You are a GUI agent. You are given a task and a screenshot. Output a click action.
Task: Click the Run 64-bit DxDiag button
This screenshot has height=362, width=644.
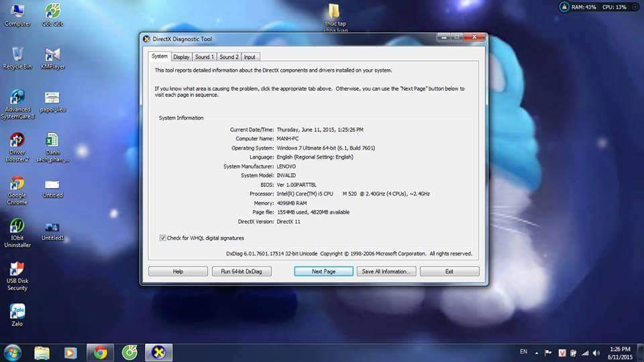pyautogui.click(x=241, y=271)
